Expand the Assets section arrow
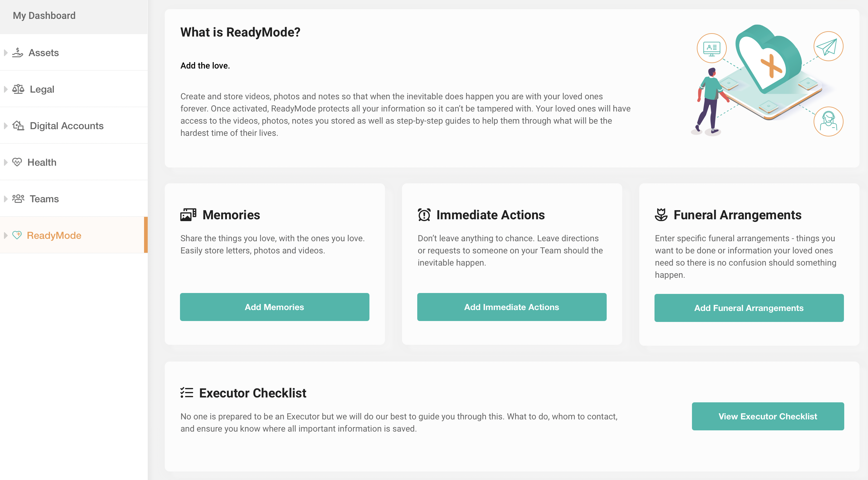Image resolution: width=868 pixels, height=480 pixels. 6,53
